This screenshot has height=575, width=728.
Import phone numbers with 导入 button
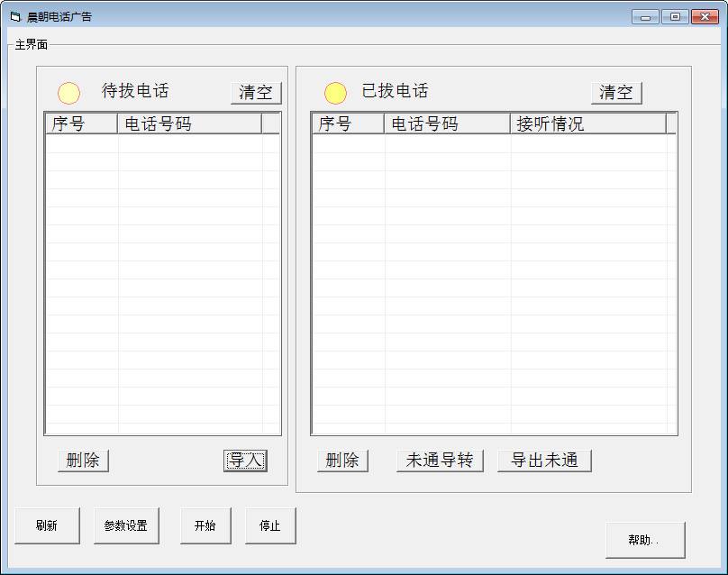tap(245, 461)
